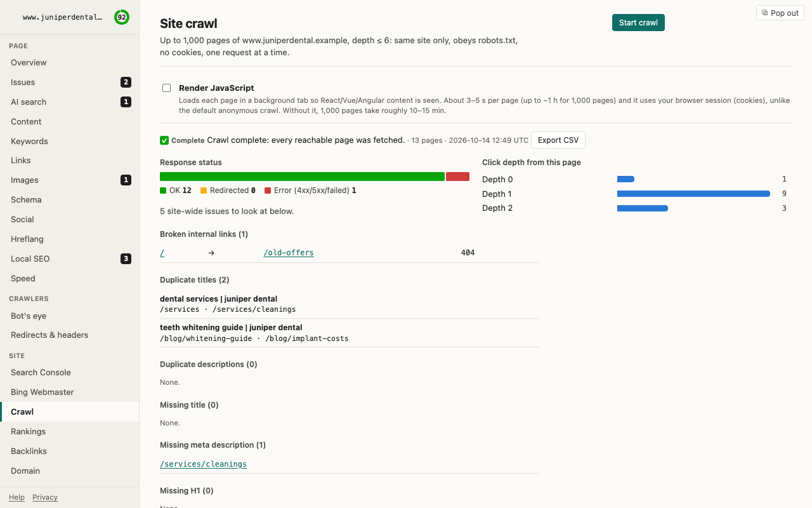The height and width of the screenshot is (508, 812).
Task: Open the Schema section
Action: pos(70,199)
